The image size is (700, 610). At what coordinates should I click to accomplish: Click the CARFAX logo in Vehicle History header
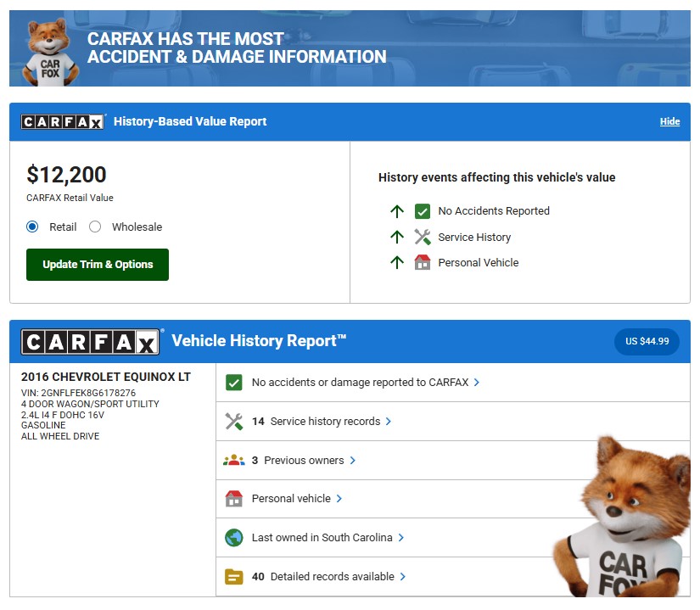[x=90, y=342]
